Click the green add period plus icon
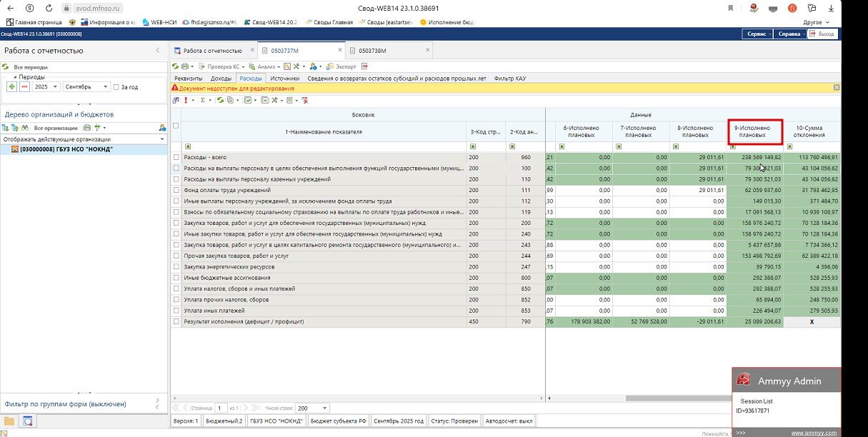This screenshot has width=868, height=437. pyautogui.click(x=11, y=86)
